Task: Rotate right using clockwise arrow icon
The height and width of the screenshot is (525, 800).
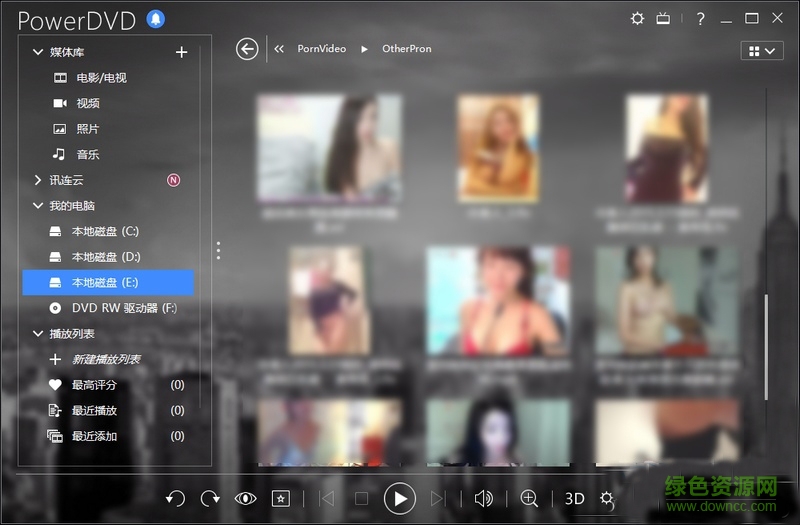Action: (x=210, y=498)
